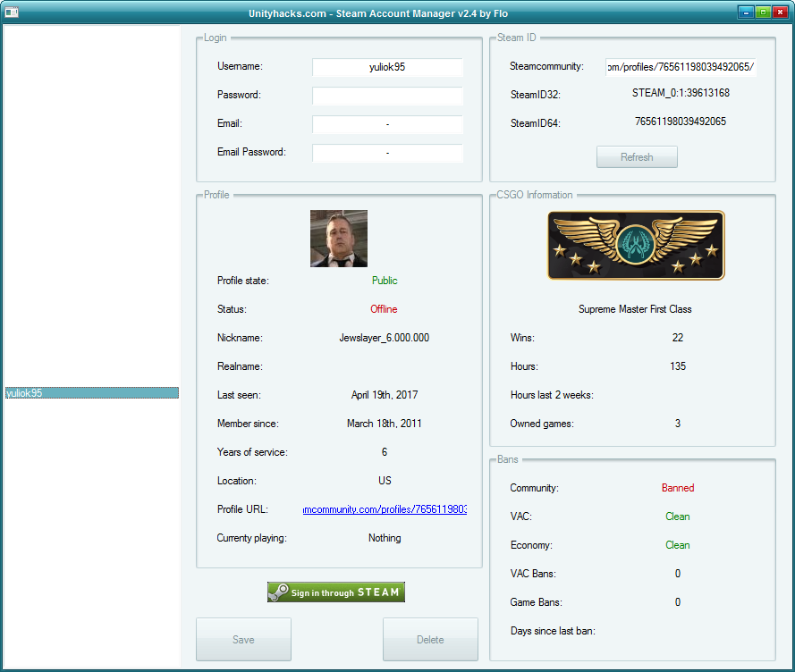Click the Community Banned status text
Viewport: 795px width, 672px height.
[x=677, y=488]
